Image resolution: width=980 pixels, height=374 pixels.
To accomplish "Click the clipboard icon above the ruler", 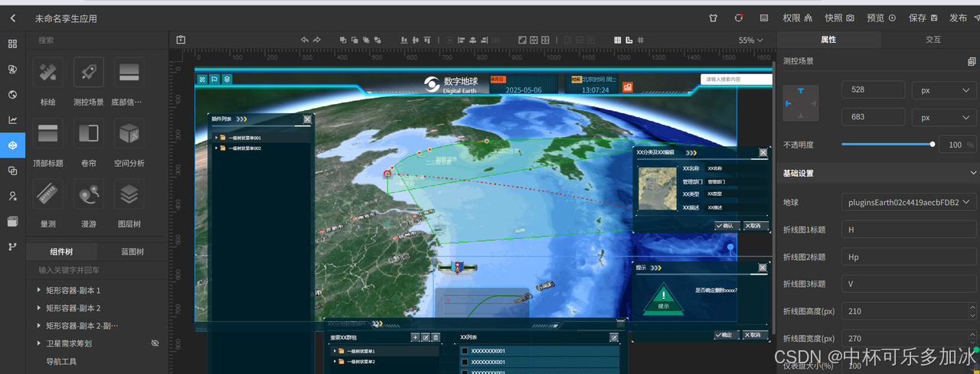I will coord(181,40).
